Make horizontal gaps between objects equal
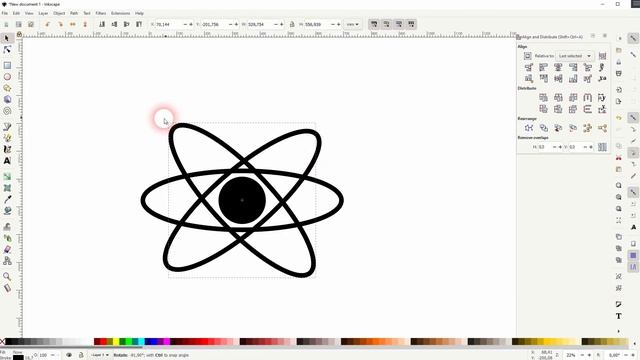The height and width of the screenshot is (360, 640). tap(587, 98)
